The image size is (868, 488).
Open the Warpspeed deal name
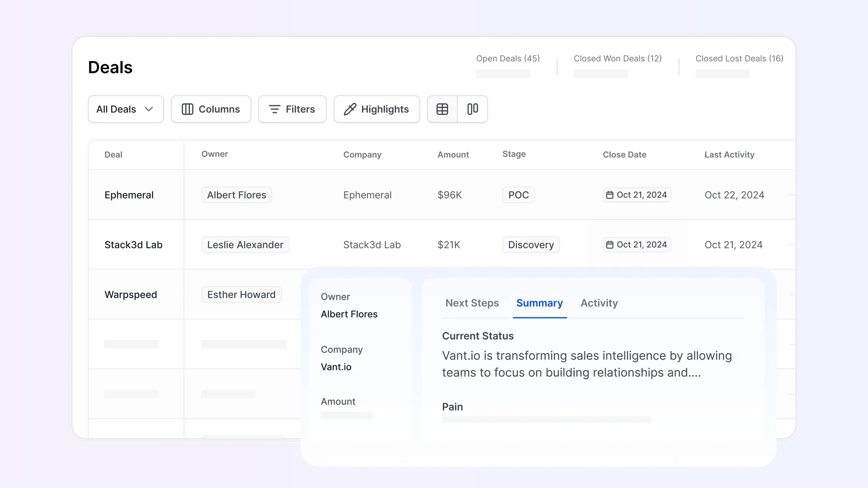[x=131, y=295]
